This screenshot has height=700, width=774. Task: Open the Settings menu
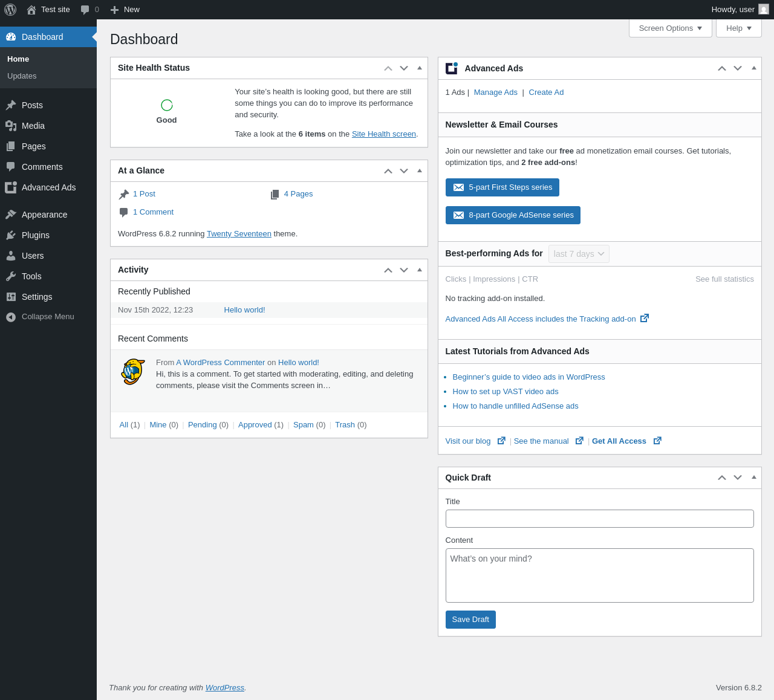click(x=48, y=297)
